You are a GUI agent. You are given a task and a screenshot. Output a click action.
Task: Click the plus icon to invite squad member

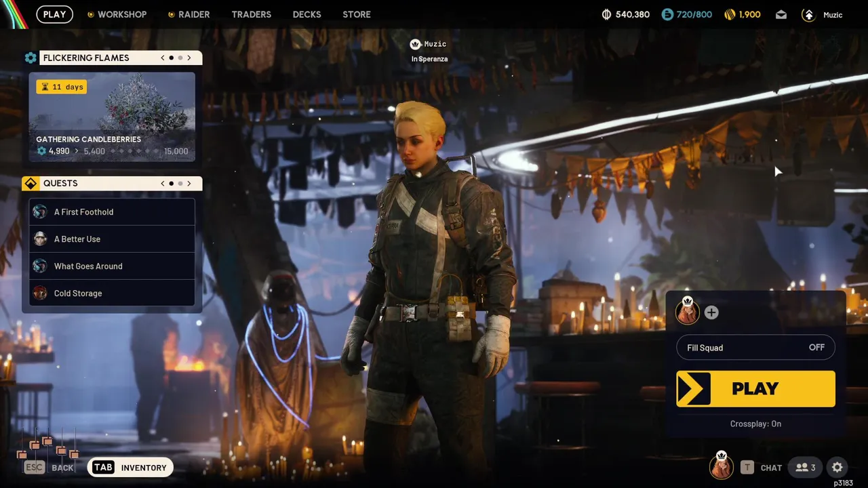[711, 312]
